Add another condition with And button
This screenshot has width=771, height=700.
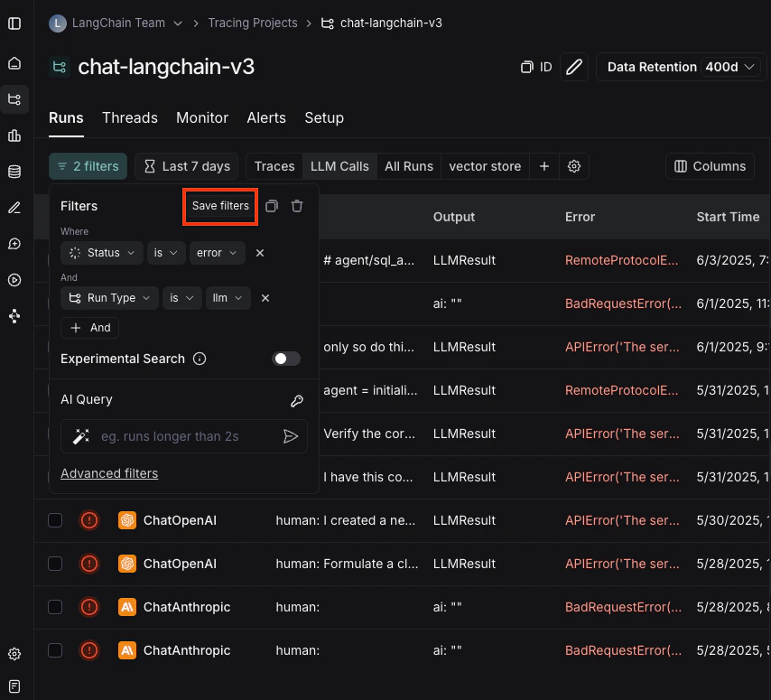[x=89, y=328]
